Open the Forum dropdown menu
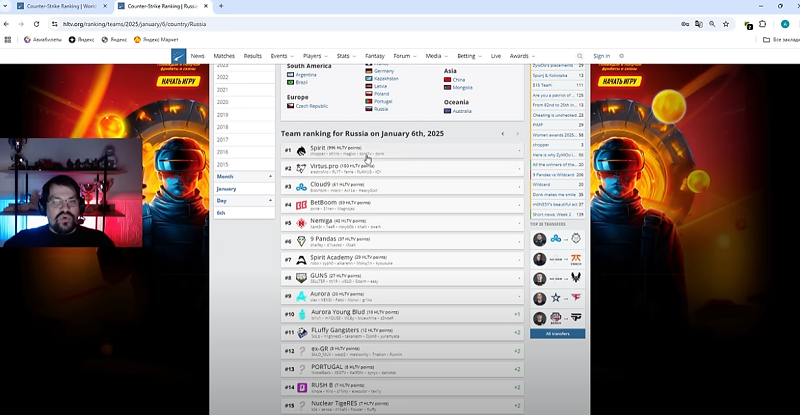Image resolution: width=800 pixels, height=415 pixels. [405, 56]
